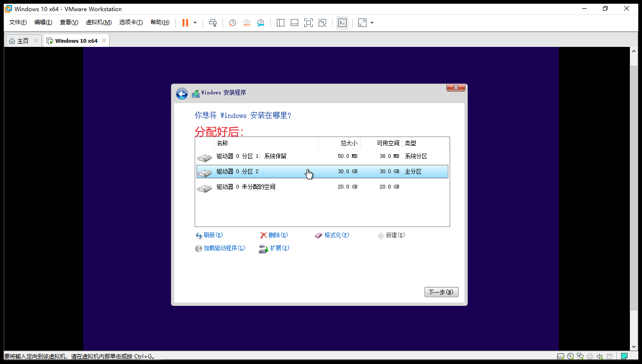Image resolution: width=642 pixels, height=364 pixels.
Task: Click the drive icon for 分区 1 系统保留
Action: point(204,158)
